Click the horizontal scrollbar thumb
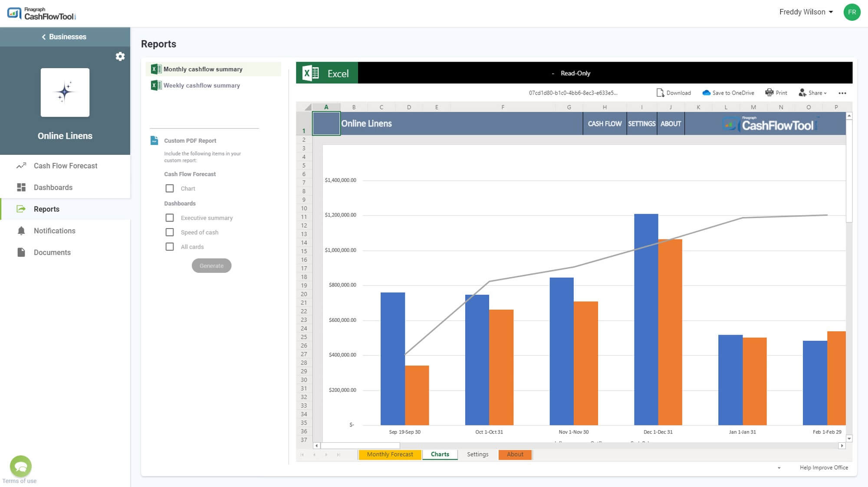868x487 pixels. 360,446
